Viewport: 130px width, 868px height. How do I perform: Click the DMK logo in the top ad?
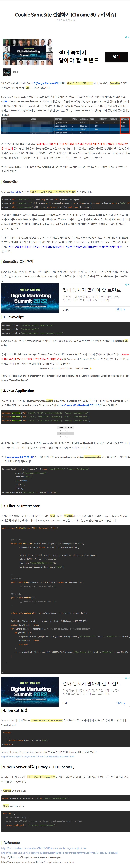(x=7, y=72)
